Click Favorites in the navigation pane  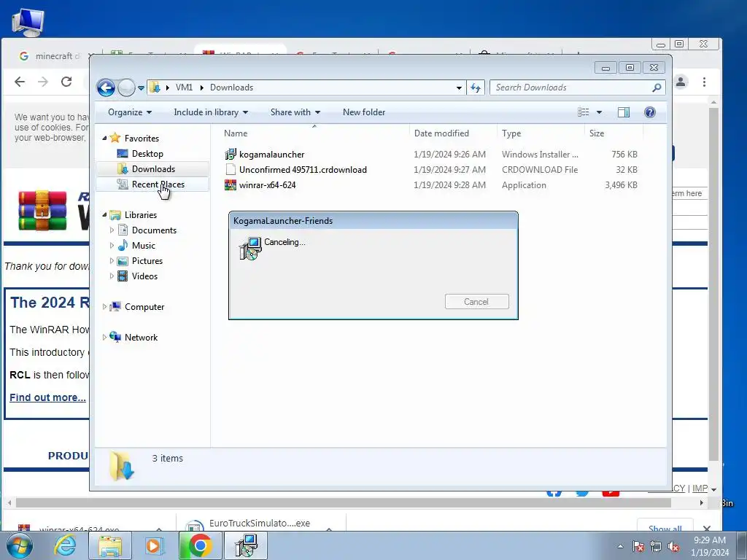(142, 138)
